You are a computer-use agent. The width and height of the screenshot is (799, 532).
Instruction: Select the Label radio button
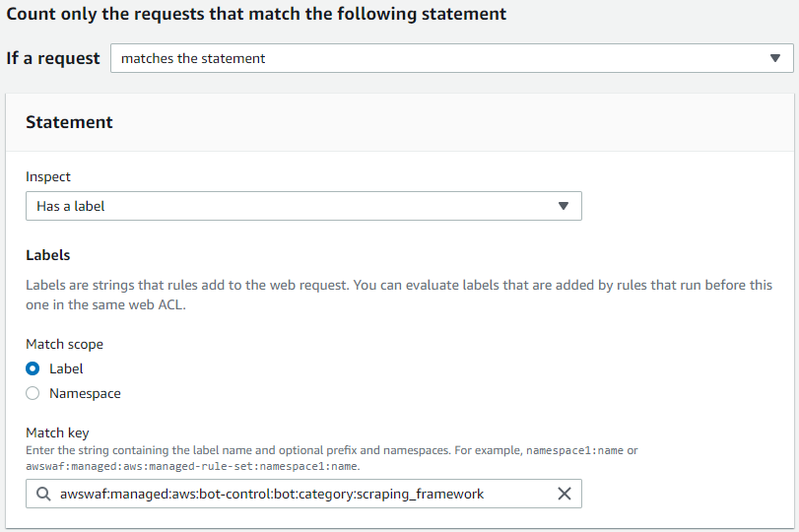click(33, 368)
